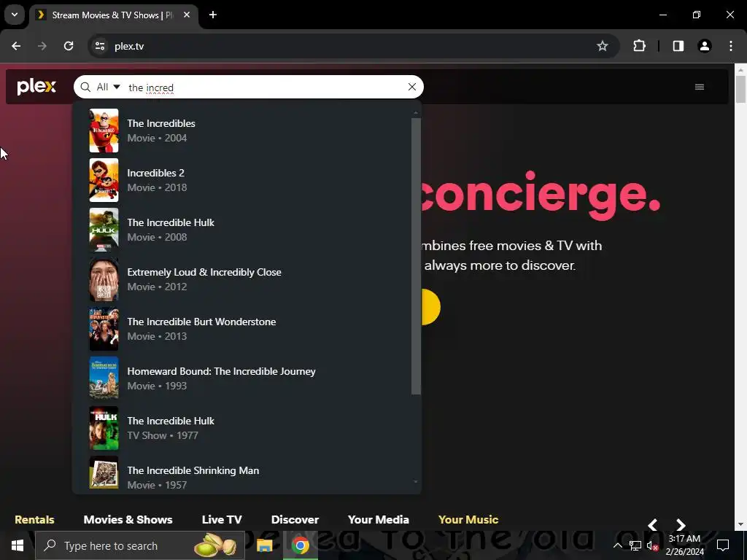
Task: Click the plex.tv address bar
Action: [x=352, y=46]
